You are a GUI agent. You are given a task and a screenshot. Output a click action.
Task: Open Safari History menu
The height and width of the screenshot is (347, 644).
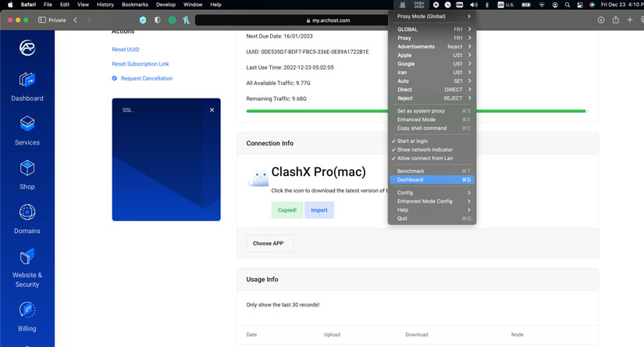(105, 5)
